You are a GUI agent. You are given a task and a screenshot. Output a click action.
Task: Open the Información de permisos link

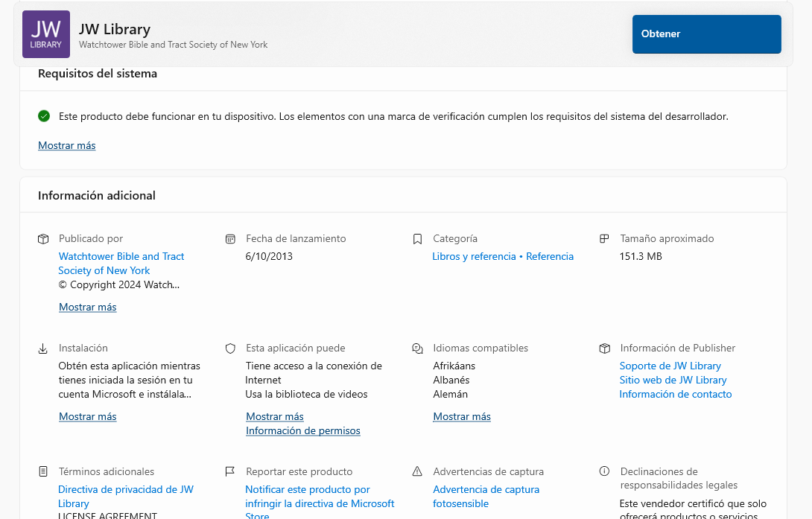303,430
